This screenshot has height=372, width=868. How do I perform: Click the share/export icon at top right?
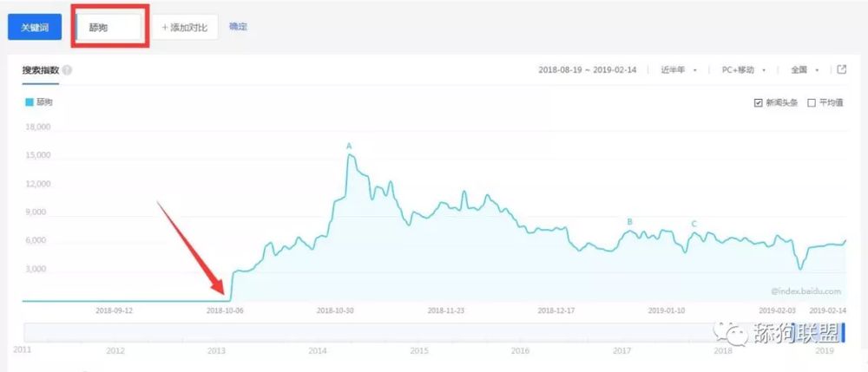[x=841, y=69]
